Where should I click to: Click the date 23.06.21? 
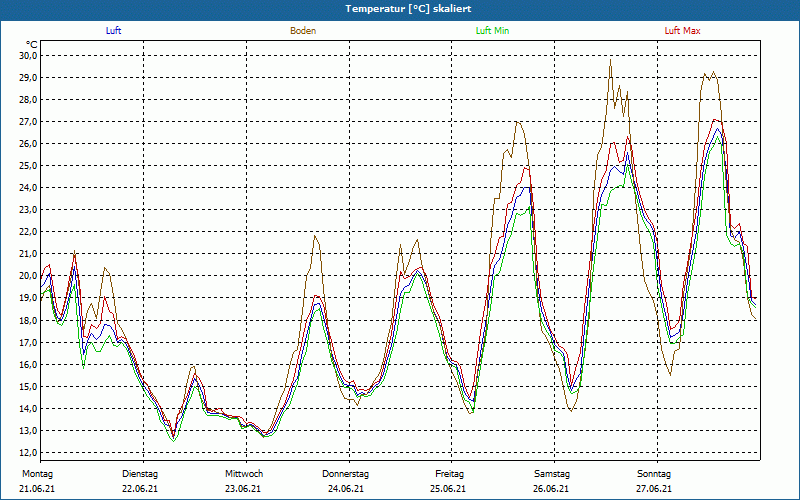pyautogui.click(x=243, y=489)
